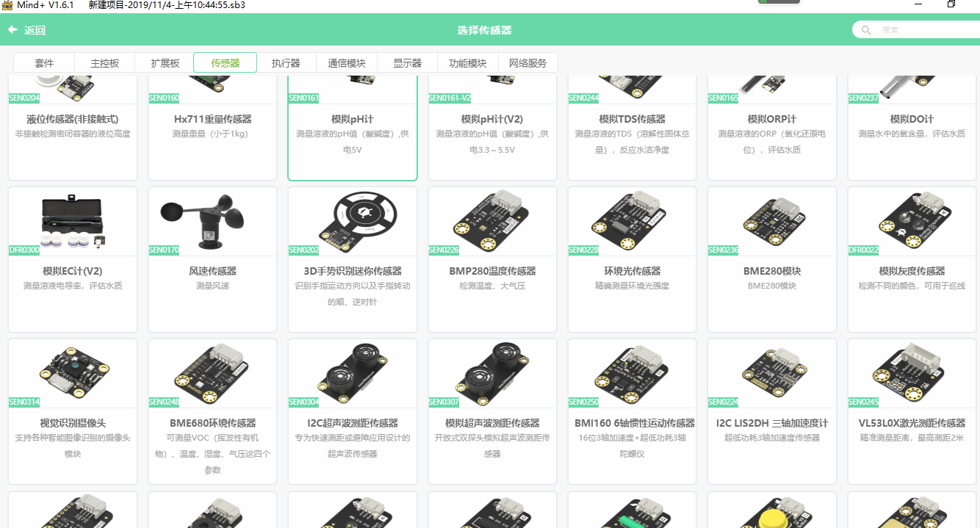The width and height of the screenshot is (980, 528).
Task: Click 检测温度、大气压 description text
Action: click(492, 286)
